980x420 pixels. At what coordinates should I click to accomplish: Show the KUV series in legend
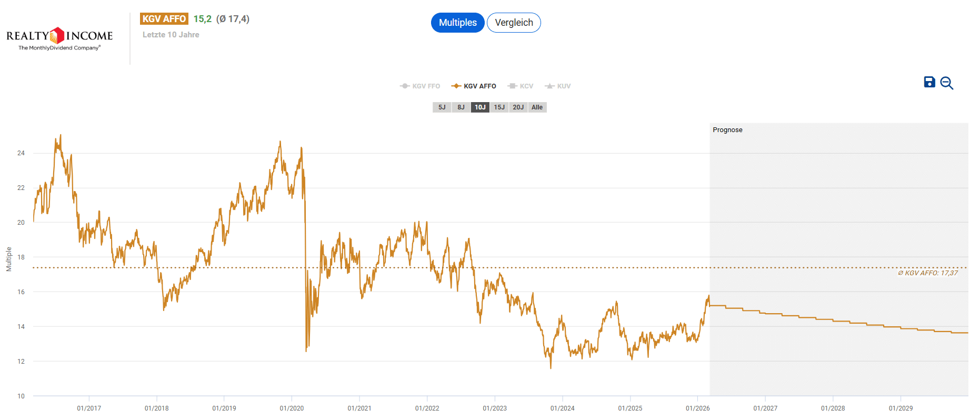[x=558, y=86]
